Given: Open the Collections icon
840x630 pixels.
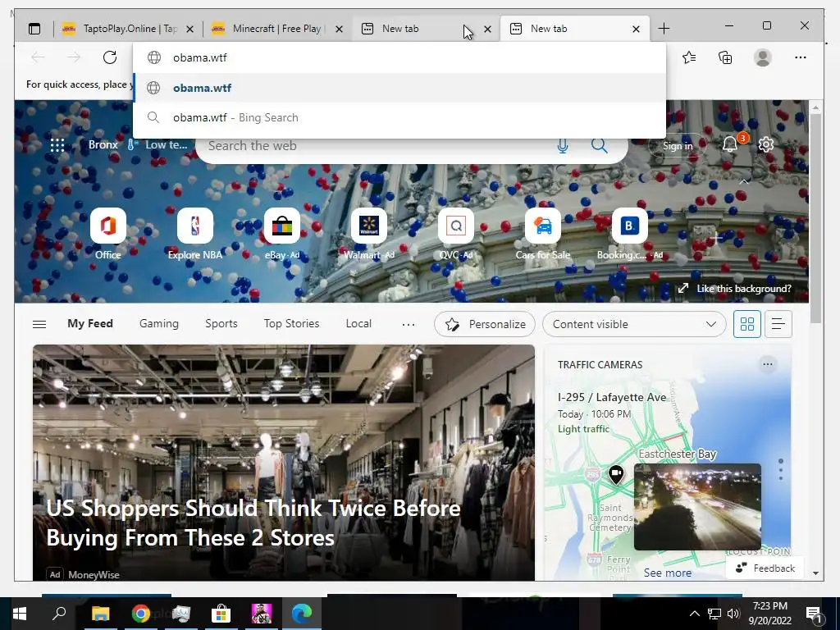Looking at the screenshot, I should tap(725, 57).
